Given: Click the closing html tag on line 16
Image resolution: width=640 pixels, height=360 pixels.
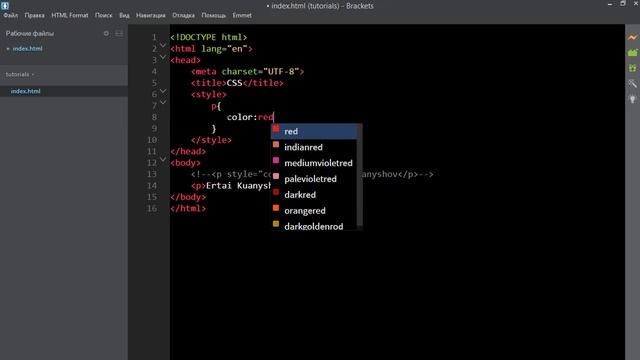Looking at the screenshot, I should [188, 209].
